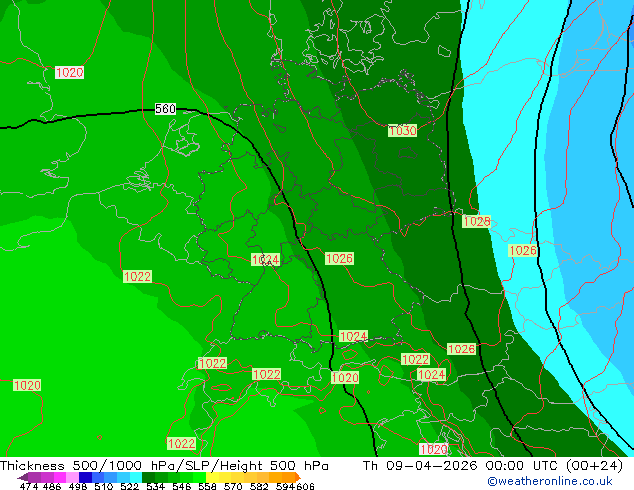Click the 560 height contour label
Viewport: 634px width, 490px height.
pos(165,109)
